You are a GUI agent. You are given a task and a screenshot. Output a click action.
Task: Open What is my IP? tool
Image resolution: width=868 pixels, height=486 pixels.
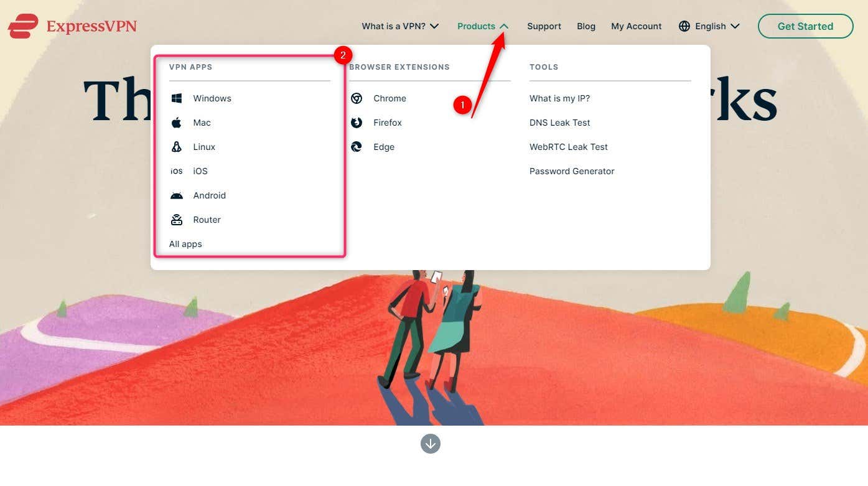(x=559, y=98)
